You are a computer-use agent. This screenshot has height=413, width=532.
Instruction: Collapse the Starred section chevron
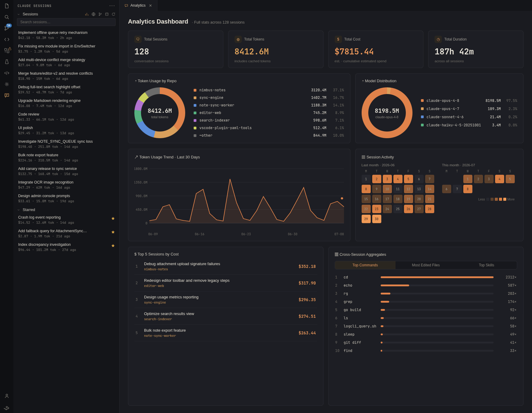pos(18,210)
